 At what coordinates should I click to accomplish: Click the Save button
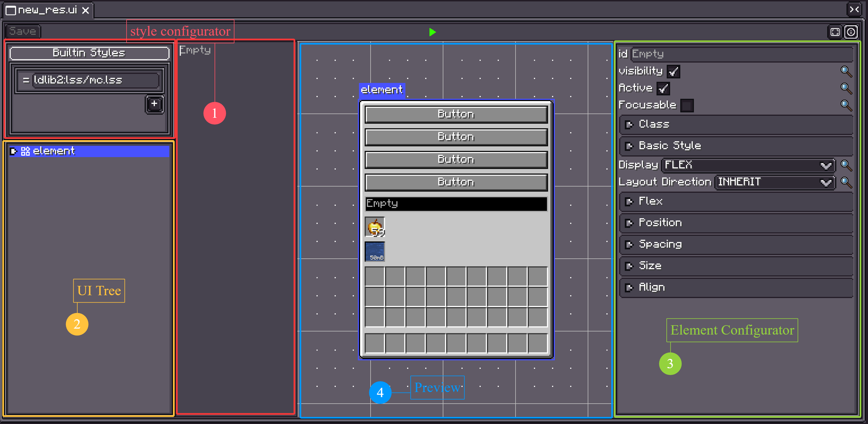coord(23,31)
